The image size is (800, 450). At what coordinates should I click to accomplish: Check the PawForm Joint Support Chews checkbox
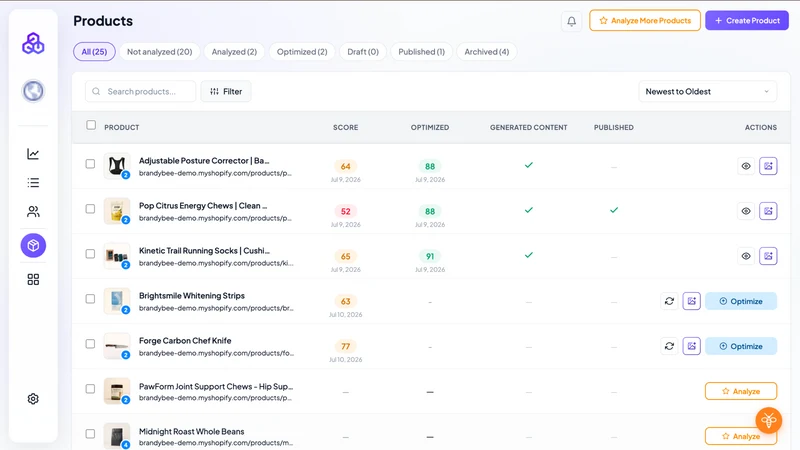90,389
